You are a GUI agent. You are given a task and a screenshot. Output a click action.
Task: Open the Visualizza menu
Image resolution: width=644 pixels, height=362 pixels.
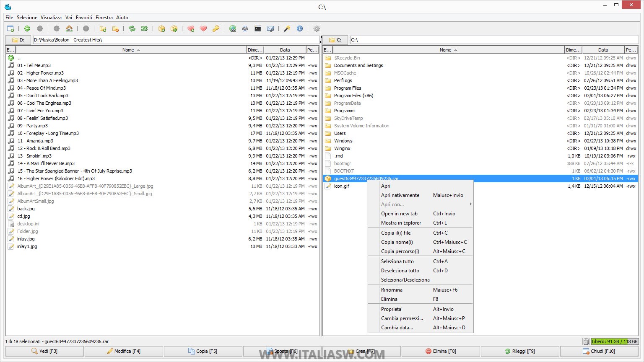51,18
